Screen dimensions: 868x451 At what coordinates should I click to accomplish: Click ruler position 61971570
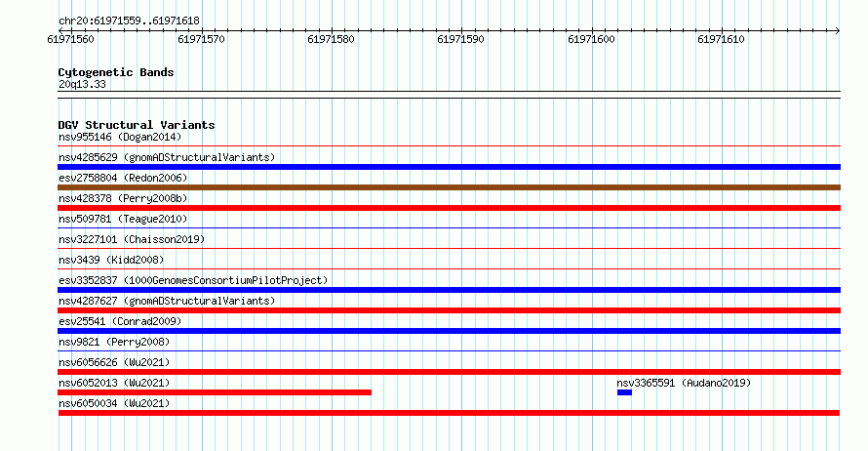[201, 39]
